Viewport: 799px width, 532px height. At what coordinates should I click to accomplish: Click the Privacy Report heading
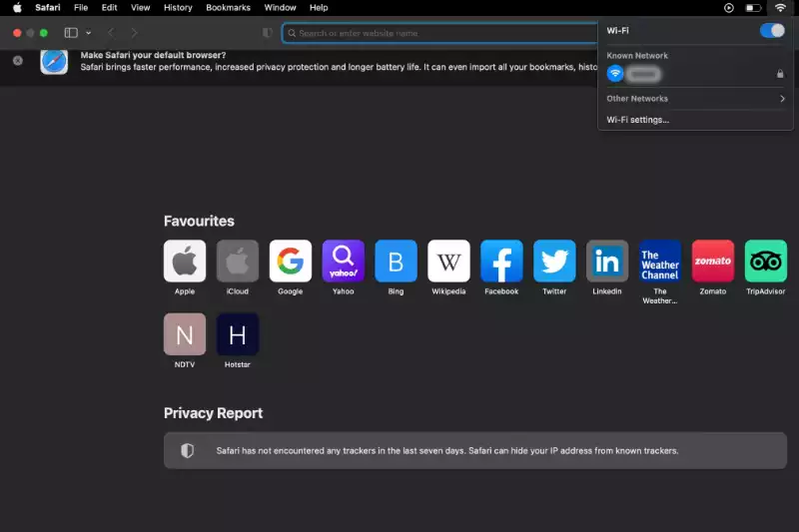point(213,413)
